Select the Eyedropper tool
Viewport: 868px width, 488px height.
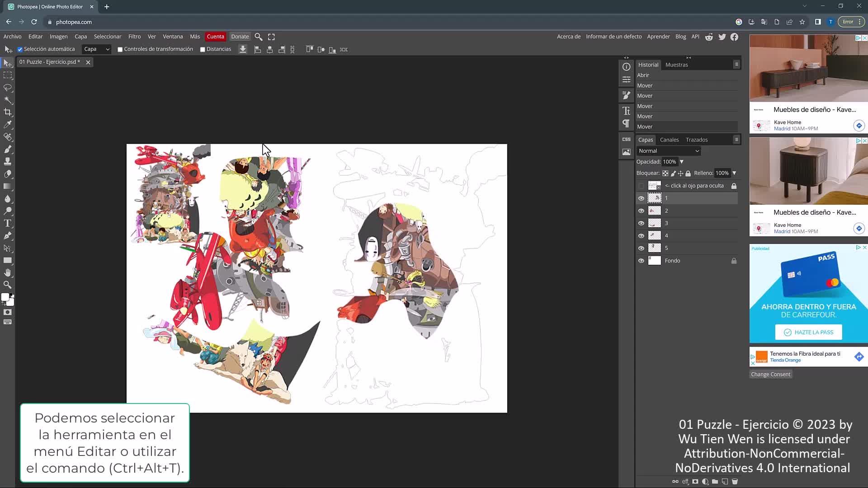pos(8,125)
